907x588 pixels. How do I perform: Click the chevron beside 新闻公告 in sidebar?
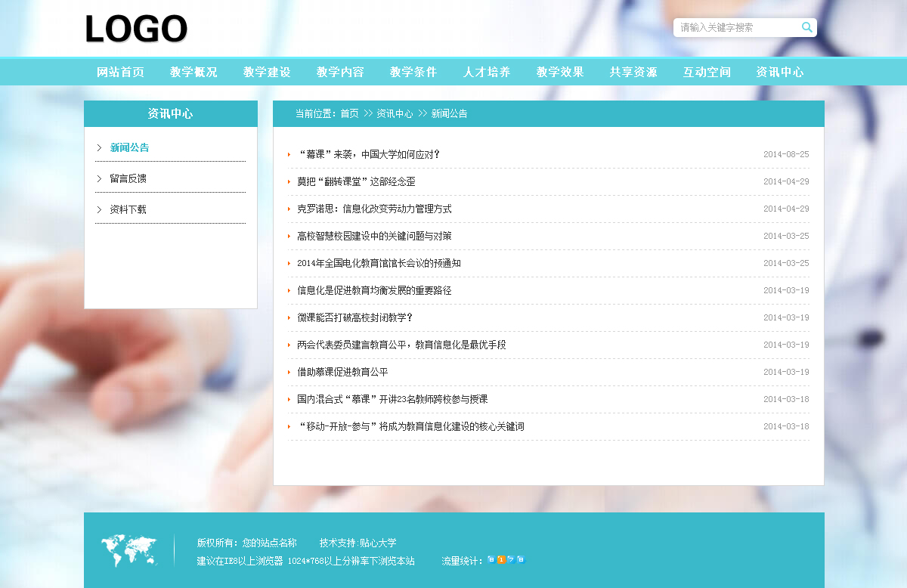pyautogui.click(x=99, y=147)
